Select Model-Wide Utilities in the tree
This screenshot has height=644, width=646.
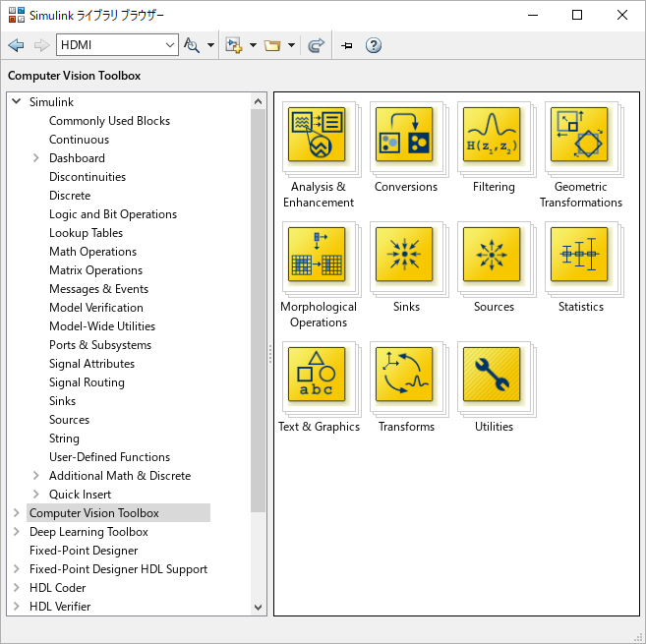tap(102, 326)
